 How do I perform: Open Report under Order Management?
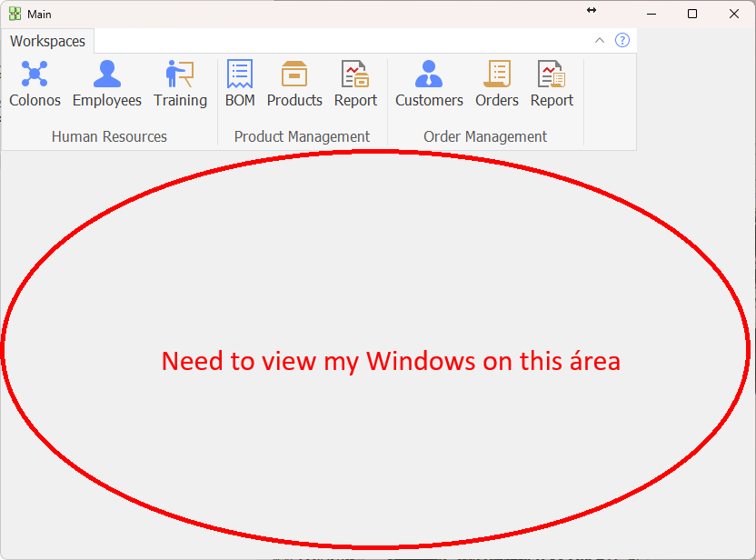click(552, 84)
